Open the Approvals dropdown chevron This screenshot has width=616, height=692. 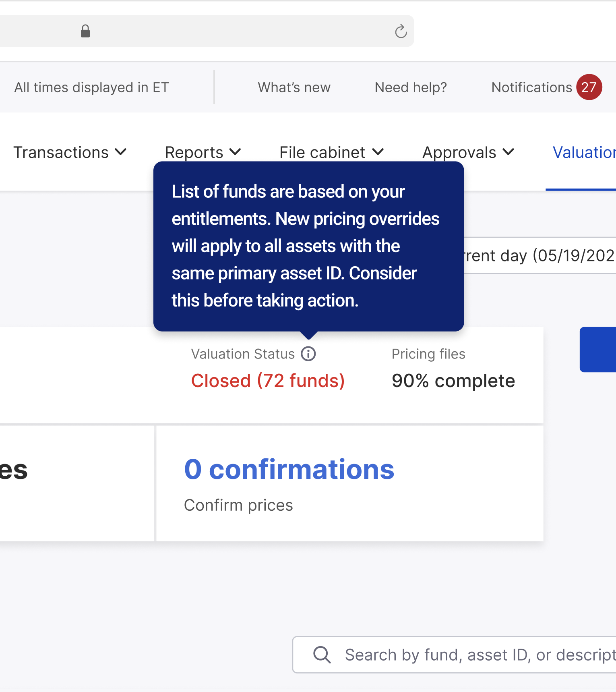[x=509, y=152]
